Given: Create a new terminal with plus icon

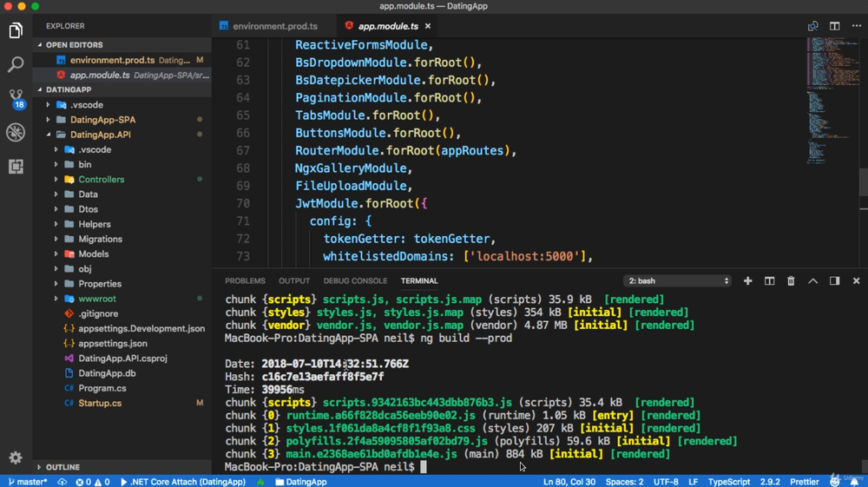Looking at the screenshot, I should point(748,281).
